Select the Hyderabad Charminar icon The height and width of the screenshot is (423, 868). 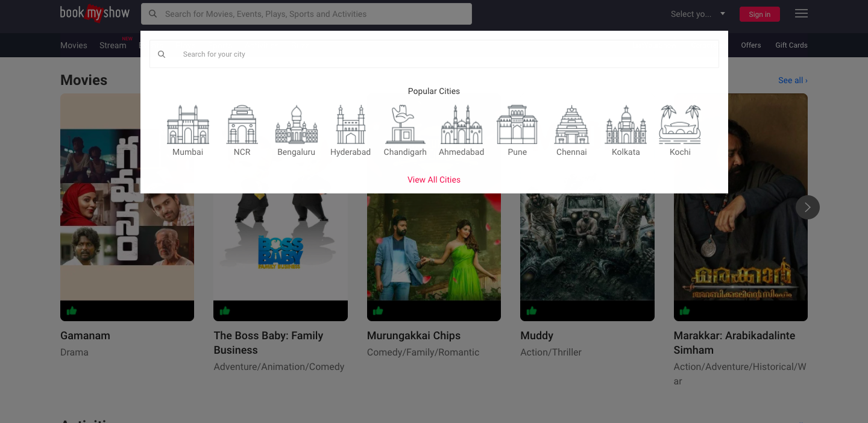pyautogui.click(x=351, y=125)
